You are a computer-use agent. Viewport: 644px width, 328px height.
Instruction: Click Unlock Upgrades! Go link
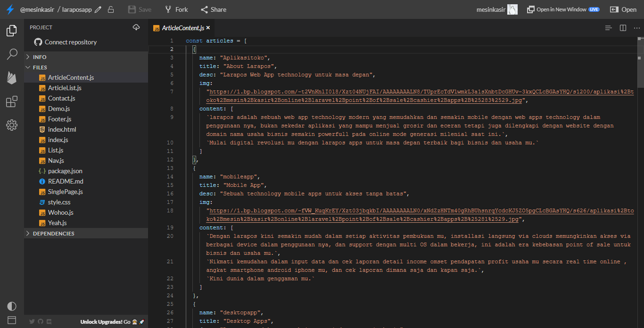(112, 321)
